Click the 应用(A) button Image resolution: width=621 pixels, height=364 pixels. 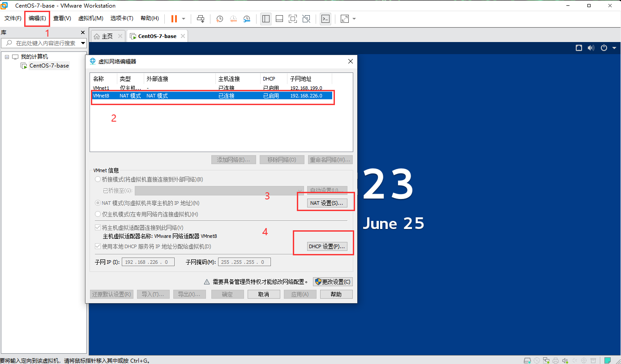(300, 294)
